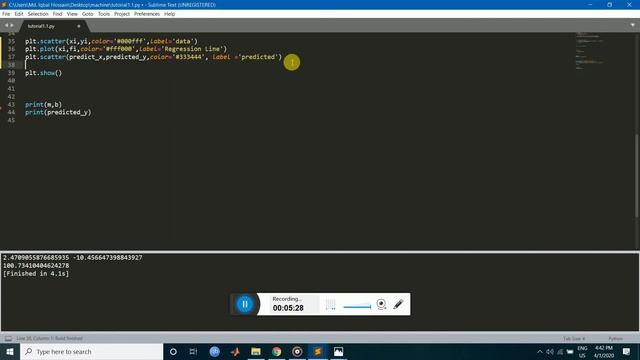Open the Action Center notifications
The width and height of the screenshot is (640, 360).
click(x=627, y=351)
